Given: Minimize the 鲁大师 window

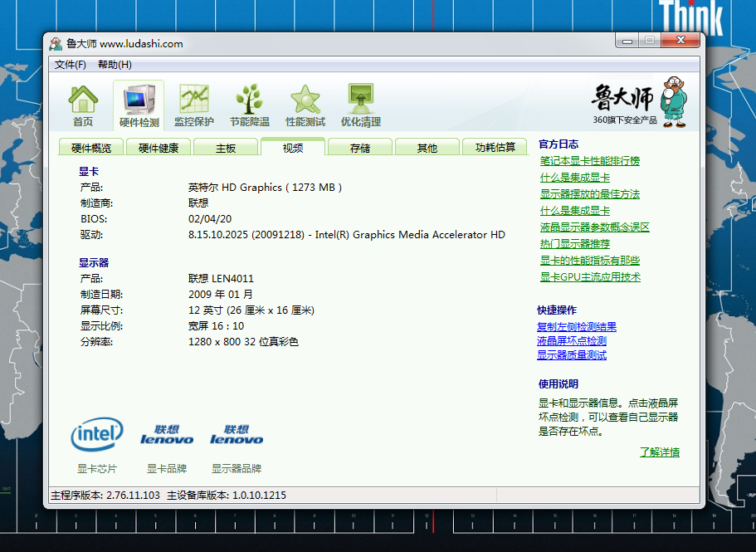Looking at the screenshot, I should (x=627, y=41).
